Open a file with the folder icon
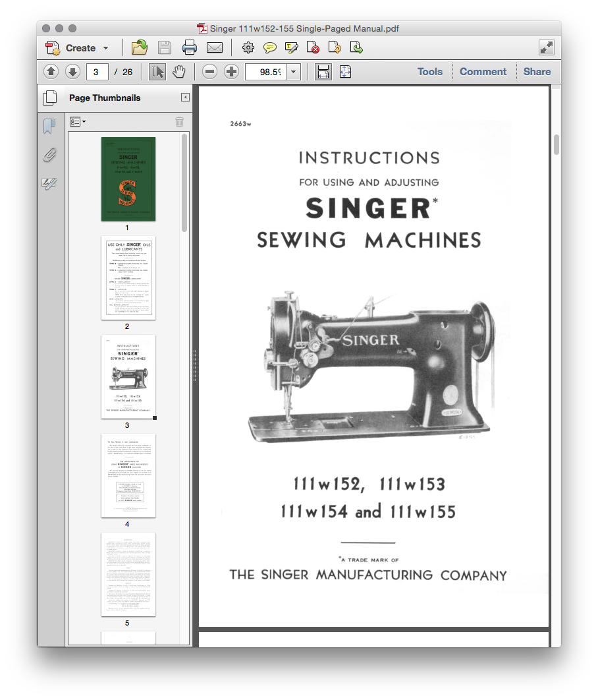This screenshot has width=598, height=700. click(138, 47)
